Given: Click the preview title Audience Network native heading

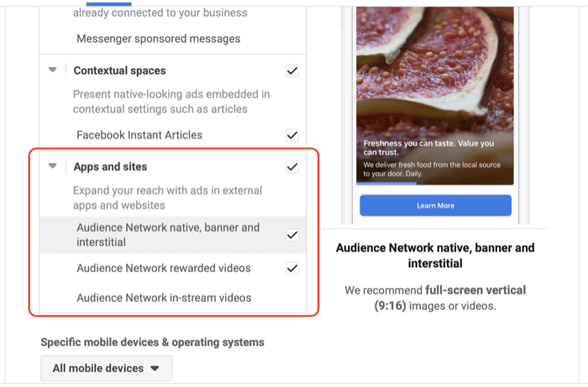Looking at the screenshot, I should click(x=435, y=255).
